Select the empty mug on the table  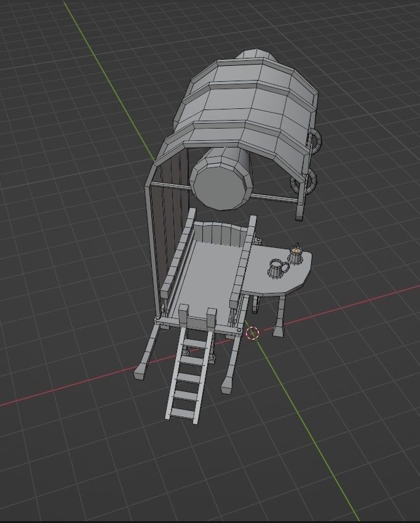pos(277,268)
